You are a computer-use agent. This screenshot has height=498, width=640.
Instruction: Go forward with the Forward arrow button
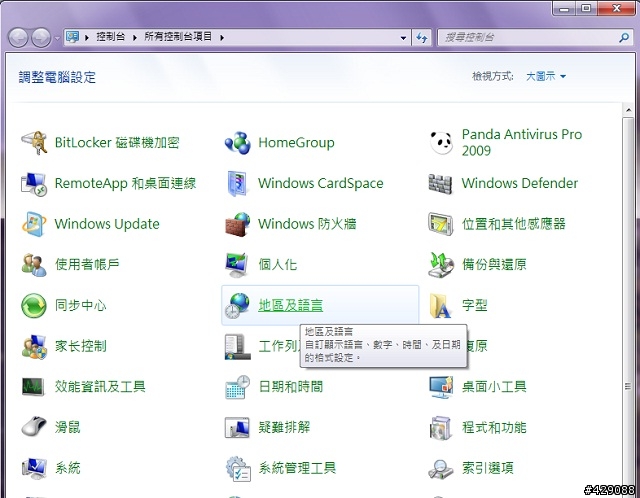[x=41, y=38]
